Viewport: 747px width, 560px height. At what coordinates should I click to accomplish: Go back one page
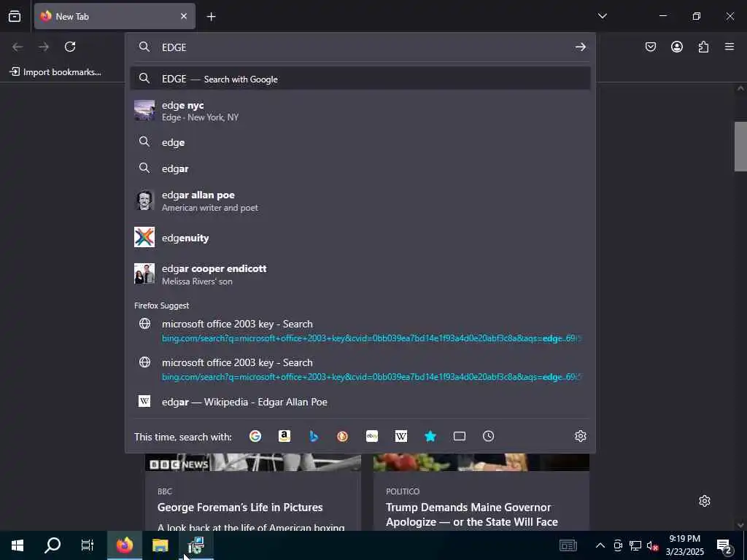[18, 47]
